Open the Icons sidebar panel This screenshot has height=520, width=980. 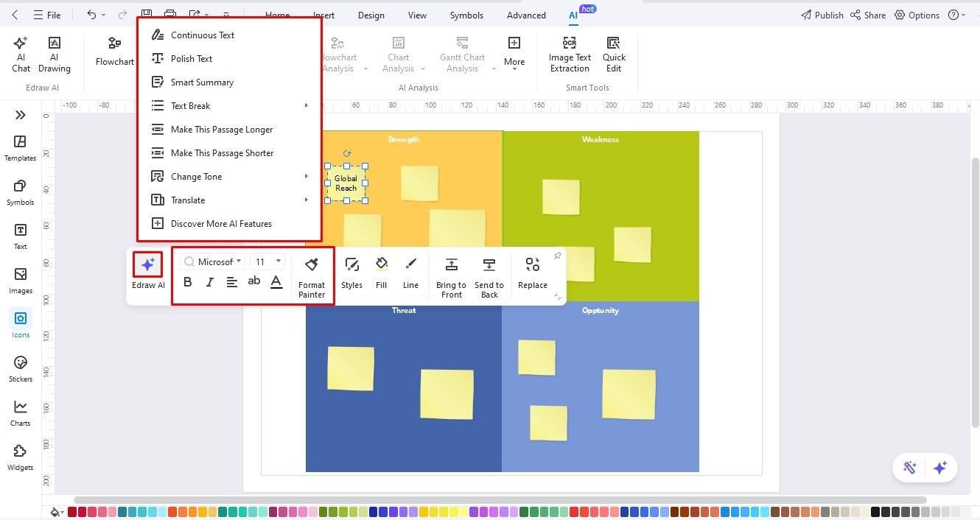pyautogui.click(x=20, y=325)
